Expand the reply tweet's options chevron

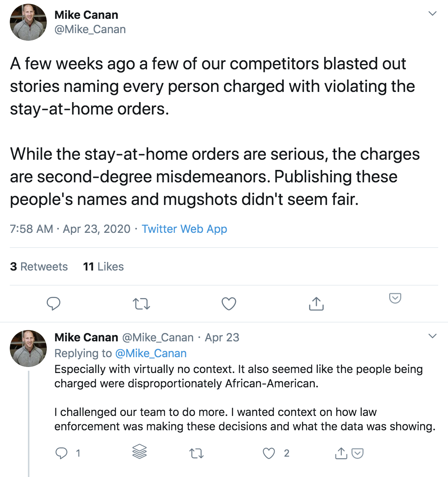point(433,336)
